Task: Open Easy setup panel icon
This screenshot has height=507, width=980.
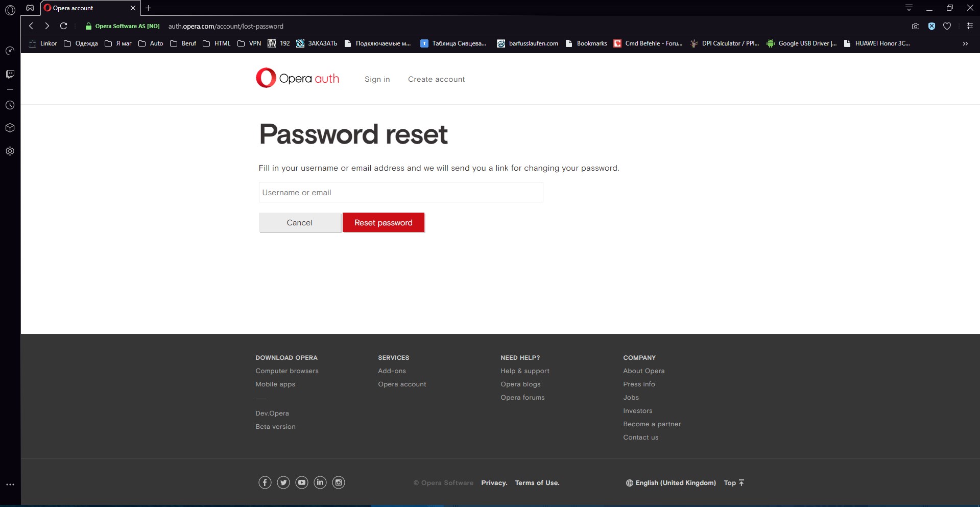Action: tap(969, 26)
